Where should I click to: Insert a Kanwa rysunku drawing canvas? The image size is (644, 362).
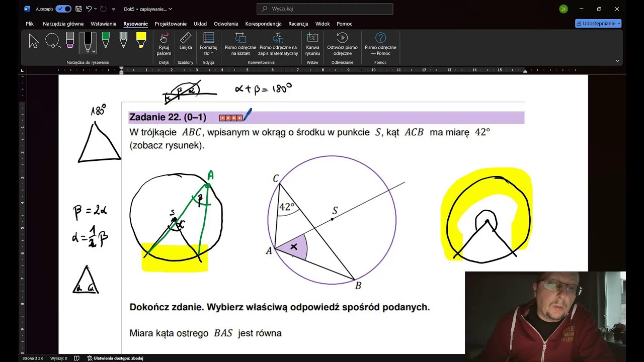[312, 44]
